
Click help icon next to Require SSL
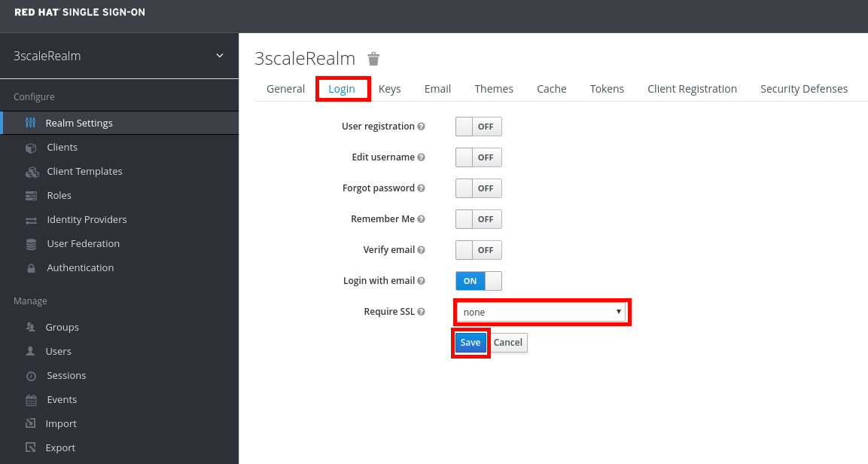(422, 312)
